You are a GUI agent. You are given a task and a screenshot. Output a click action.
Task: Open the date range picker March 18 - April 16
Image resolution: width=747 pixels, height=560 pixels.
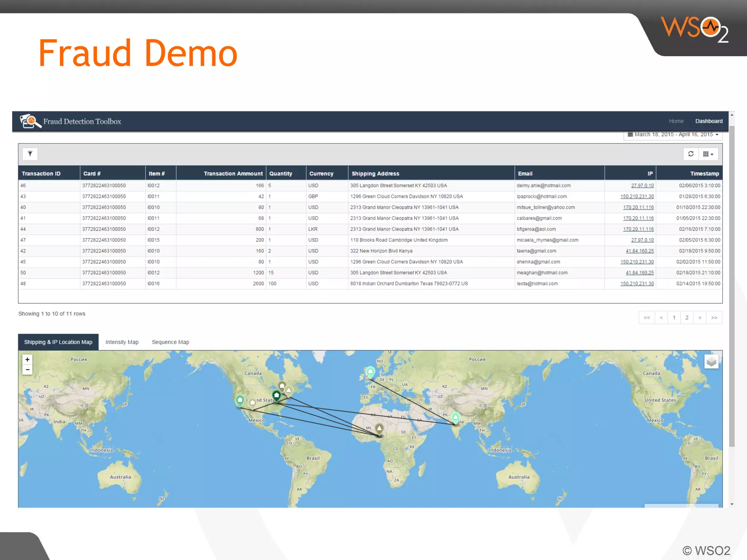coord(673,135)
